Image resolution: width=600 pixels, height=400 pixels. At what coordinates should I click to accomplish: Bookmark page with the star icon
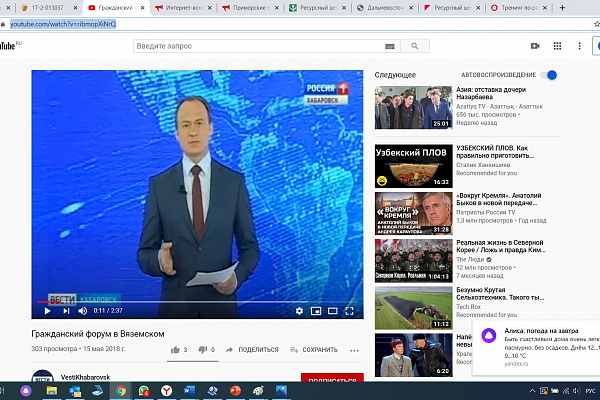click(x=597, y=24)
